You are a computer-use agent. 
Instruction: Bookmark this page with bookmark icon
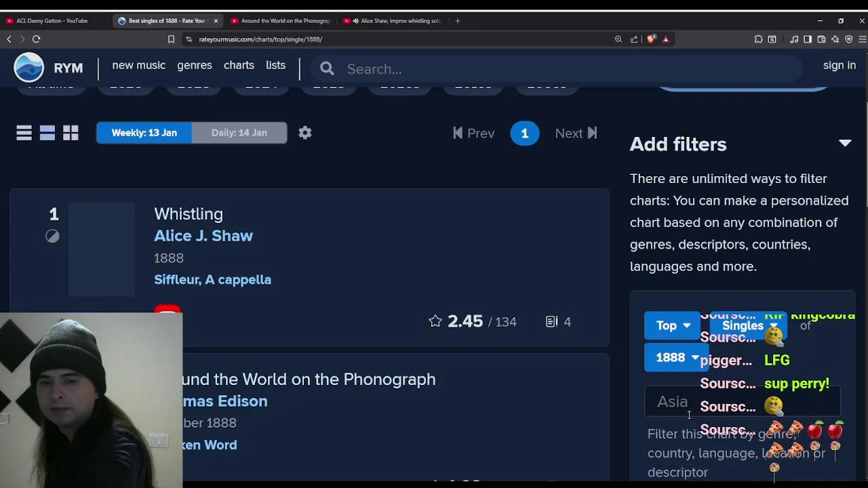(x=171, y=39)
